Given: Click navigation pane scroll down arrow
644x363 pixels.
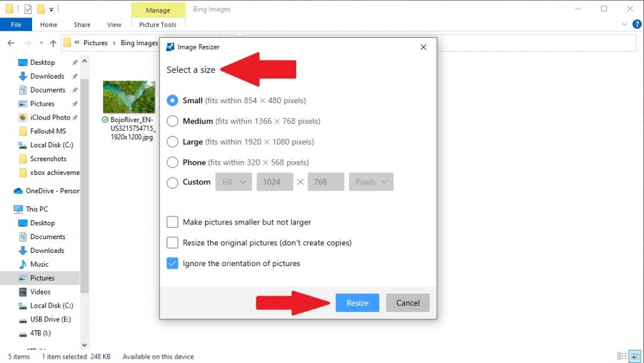Looking at the screenshot, I should pyautogui.click(x=85, y=345).
